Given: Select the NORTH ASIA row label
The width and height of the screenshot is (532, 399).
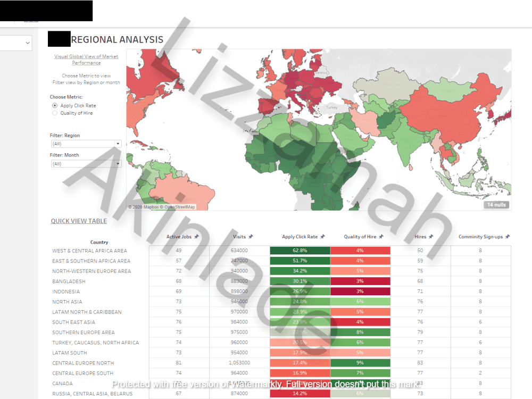Looking at the screenshot, I should coord(67,302).
